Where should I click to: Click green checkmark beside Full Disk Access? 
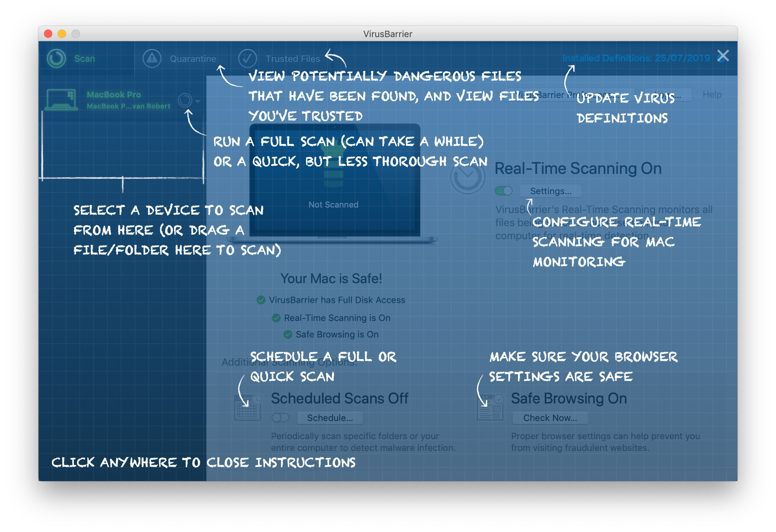pyautogui.click(x=261, y=300)
